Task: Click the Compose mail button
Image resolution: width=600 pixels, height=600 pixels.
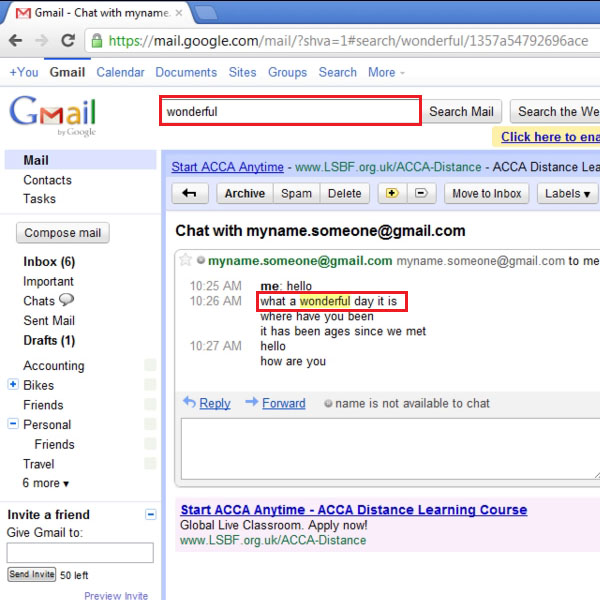Action: [63, 233]
